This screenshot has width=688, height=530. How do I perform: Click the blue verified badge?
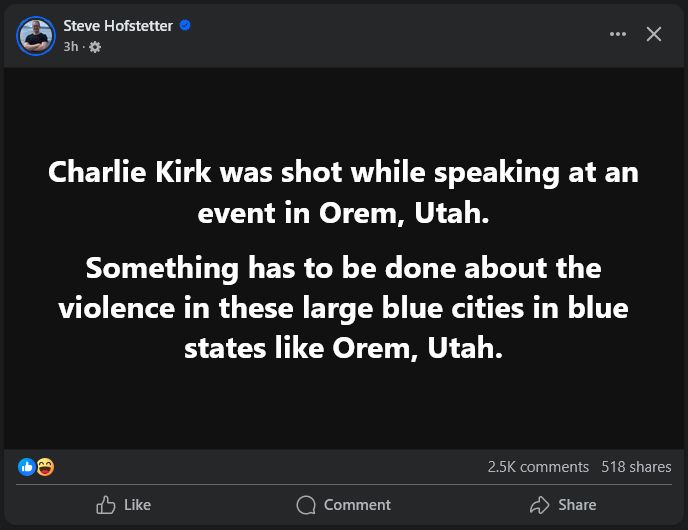(185, 26)
